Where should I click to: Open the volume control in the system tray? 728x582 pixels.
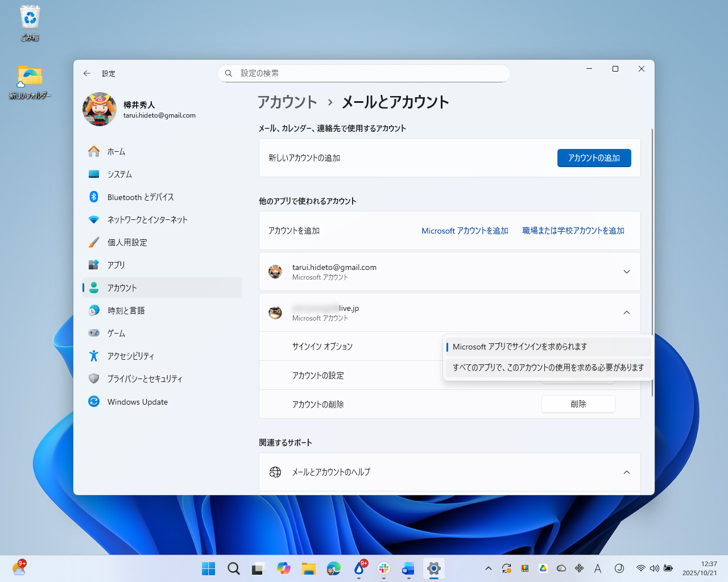[653, 568]
